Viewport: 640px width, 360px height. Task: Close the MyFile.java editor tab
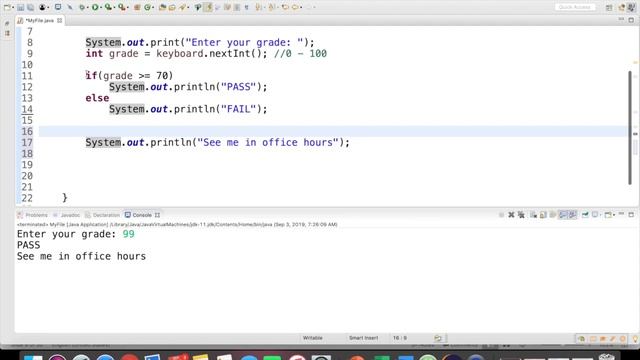60,20
